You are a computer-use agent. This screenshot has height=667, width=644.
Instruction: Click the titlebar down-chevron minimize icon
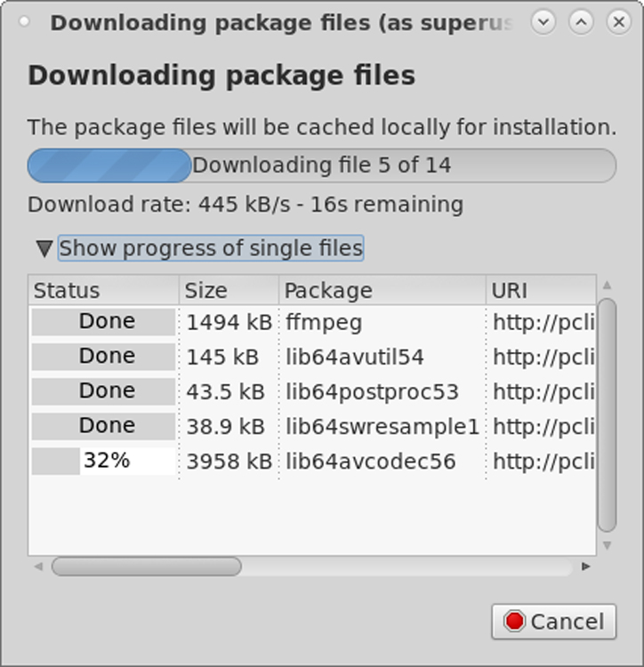[x=543, y=21]
